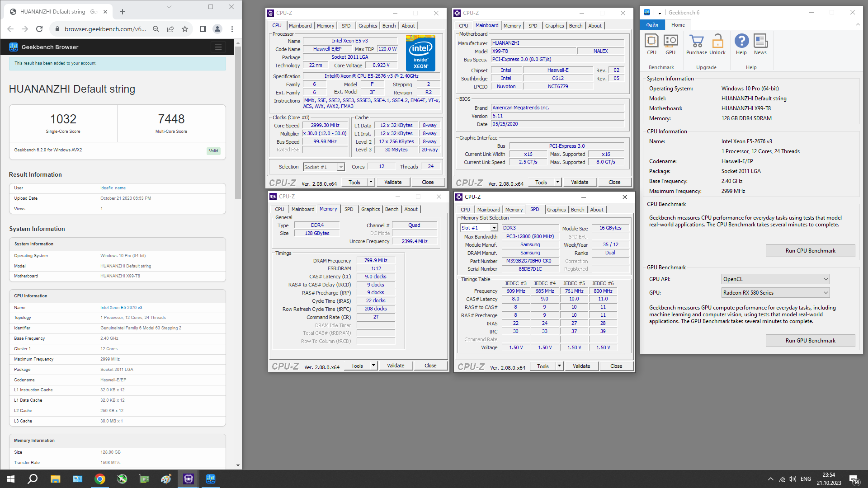Select About tab in CPU-Z Mainboard window
The height and width of the screenshot is (488, 868).
[x=595, y=26]
